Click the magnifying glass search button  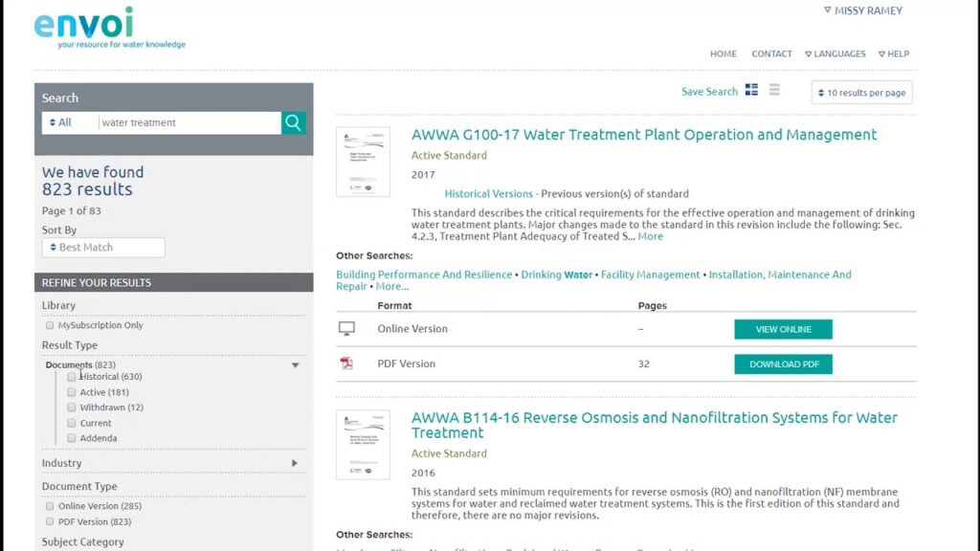tap(294, 122)
